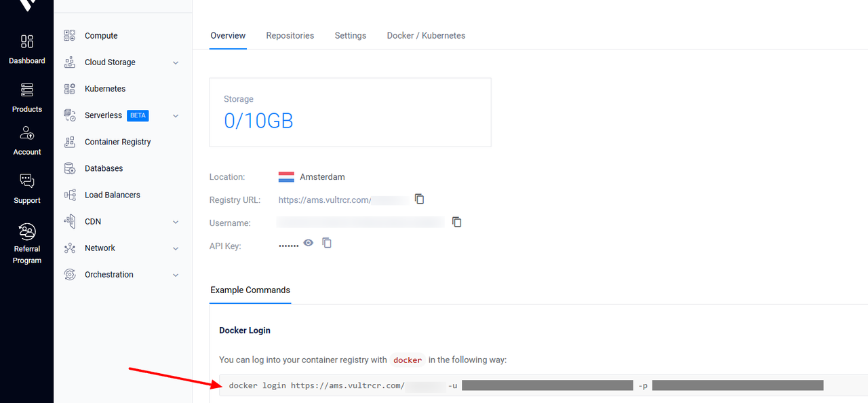Click the CDN sidebar icon
Image resolution: width=868 pixels, height=403 pixels.
70,221
